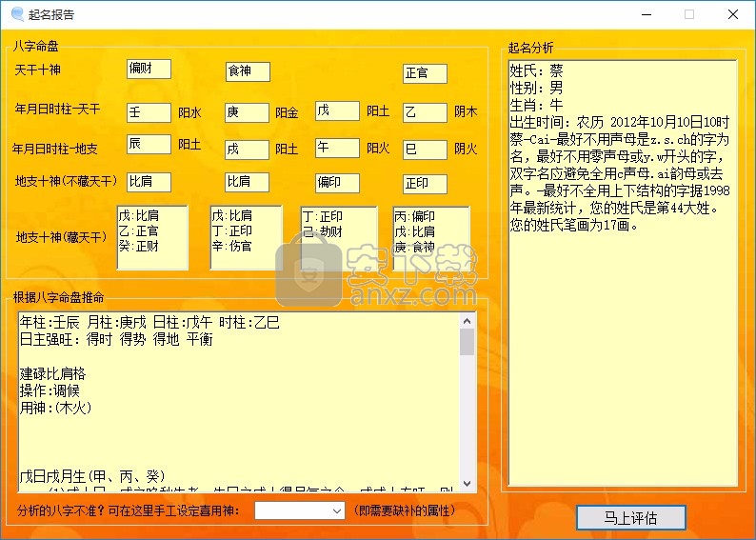This screenshot has height=540, width=756.
Task: Click the 阴木 label beside 乙
Action: [466, 111]
